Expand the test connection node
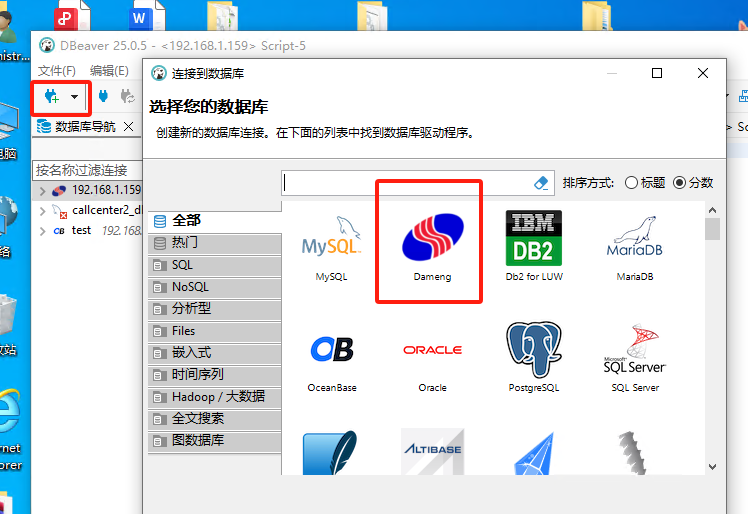The height and width of the screenshot is (514, 748). (x=42, y=231)
